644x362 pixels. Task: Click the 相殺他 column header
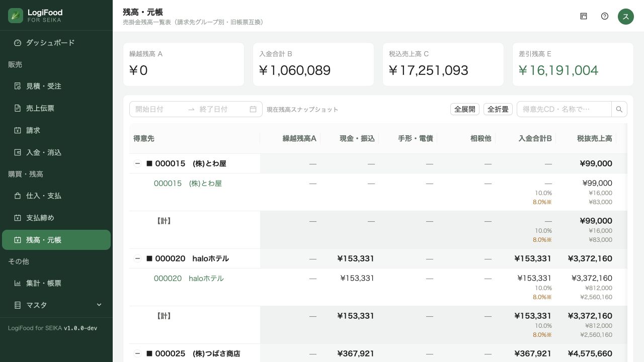pyautogui.click(x=466, y=138)
